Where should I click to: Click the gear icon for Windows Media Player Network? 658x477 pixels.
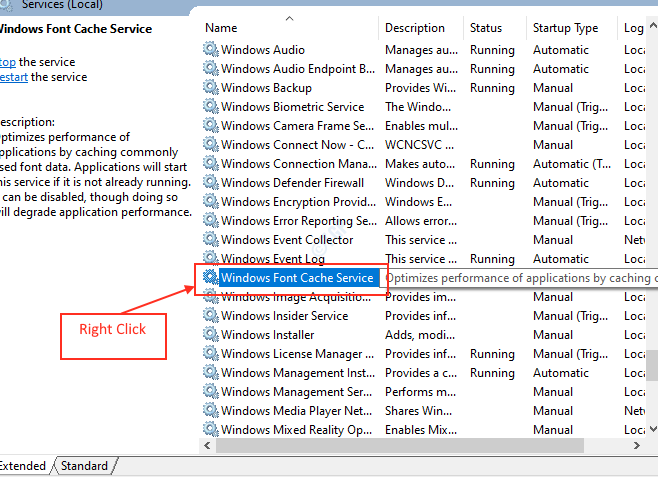[211, 410]
